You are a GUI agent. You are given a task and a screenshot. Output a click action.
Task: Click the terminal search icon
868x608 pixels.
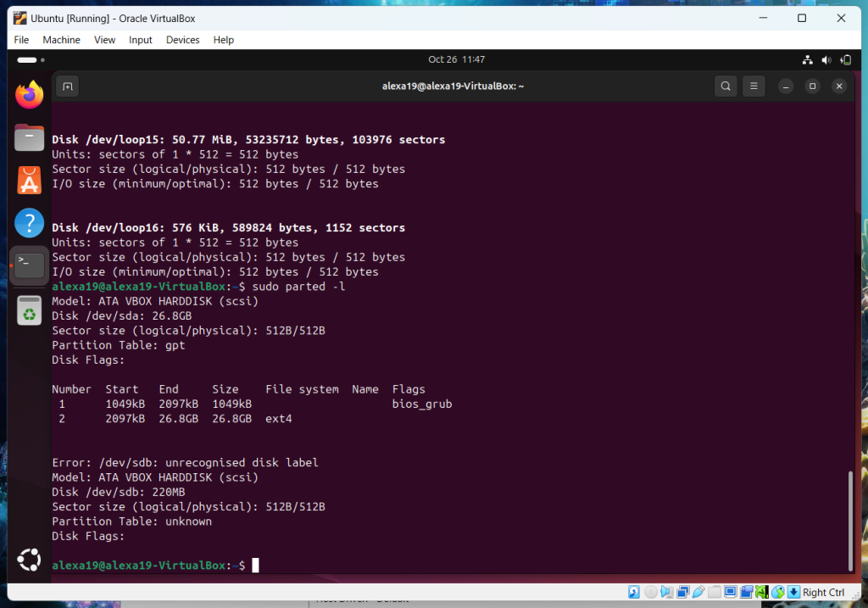[x=725, y=86]
